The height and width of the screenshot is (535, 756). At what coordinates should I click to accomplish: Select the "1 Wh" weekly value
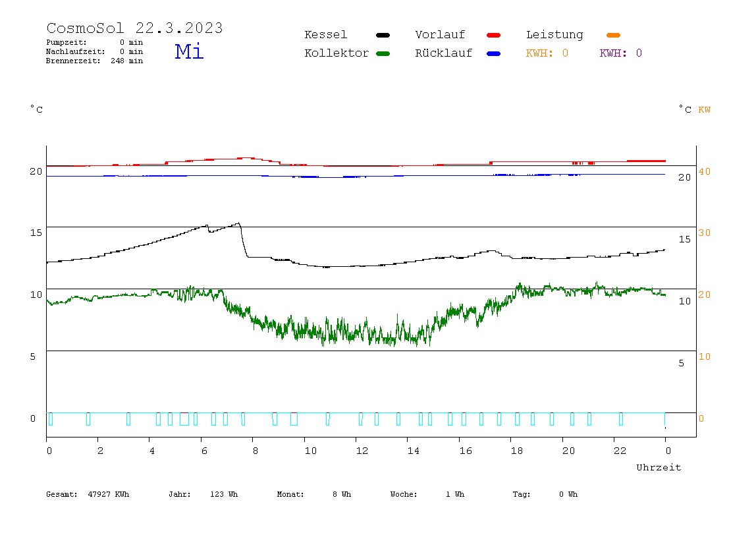(454, 494)
